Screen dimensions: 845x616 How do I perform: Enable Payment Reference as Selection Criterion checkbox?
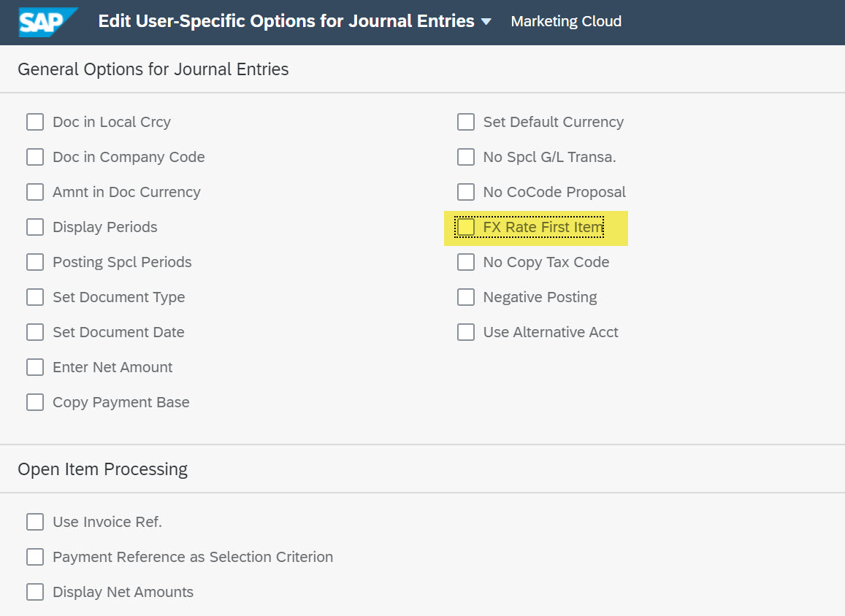[35, 556]
